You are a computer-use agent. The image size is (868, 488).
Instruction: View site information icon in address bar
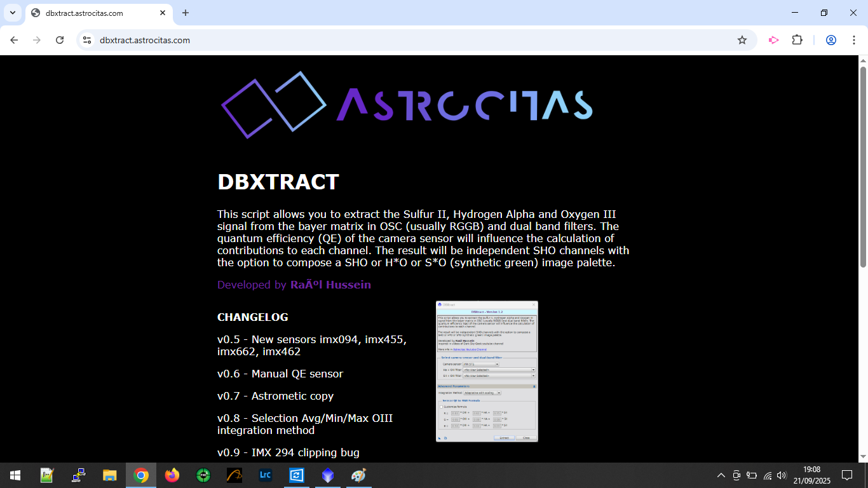(88, 40)
